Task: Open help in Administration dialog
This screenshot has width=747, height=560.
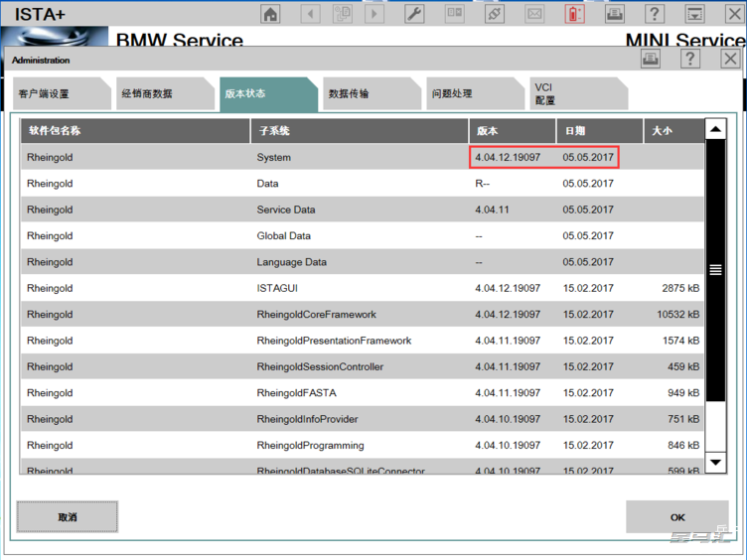Action: [690, 59]
